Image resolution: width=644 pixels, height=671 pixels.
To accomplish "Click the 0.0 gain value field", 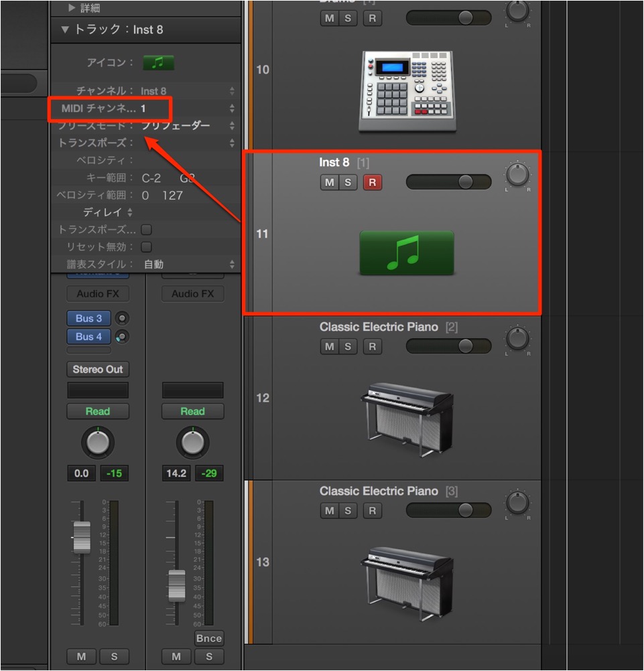I will 81,473.
